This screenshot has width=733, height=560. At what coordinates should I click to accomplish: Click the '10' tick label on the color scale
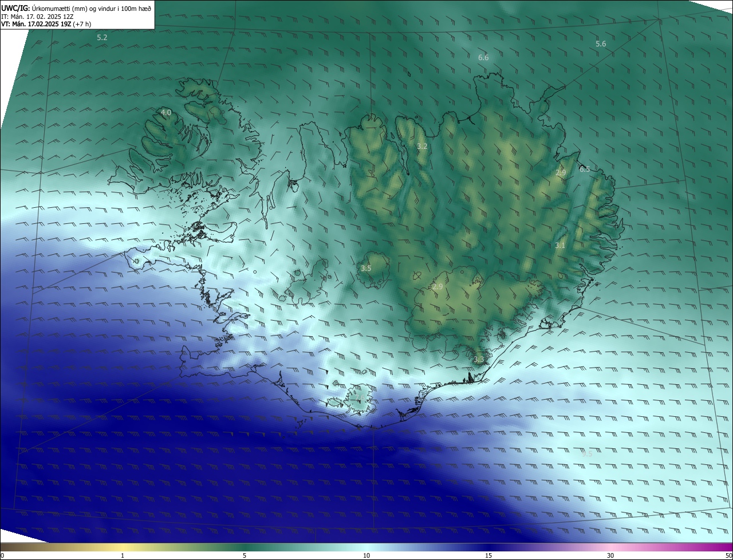click(x=366, y=555)
